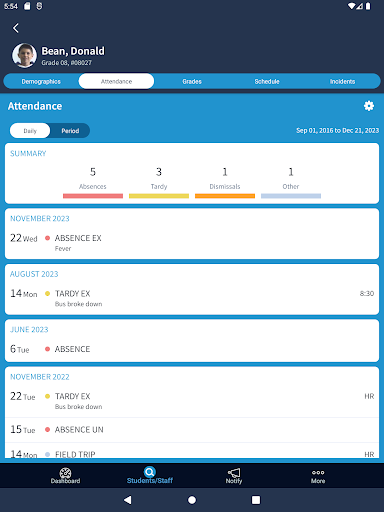Change the date range Sep 01, 2016 to Dec 21, 2023
384x512 pixels.
coord(337,130)
